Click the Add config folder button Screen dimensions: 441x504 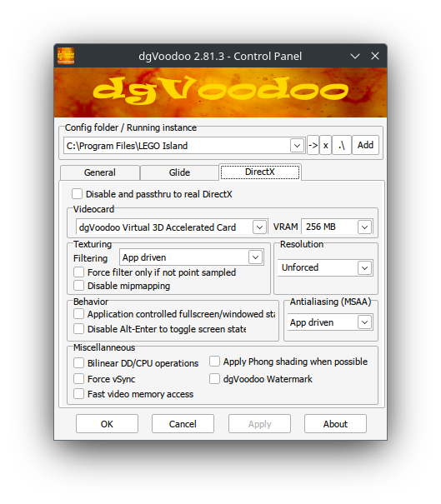[365, 145]
